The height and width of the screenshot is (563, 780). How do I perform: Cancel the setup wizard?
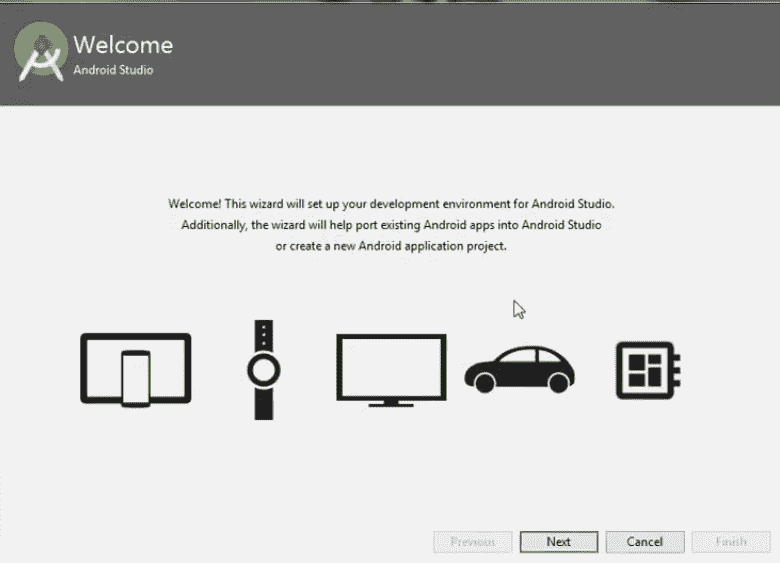[x=645, y=542]
